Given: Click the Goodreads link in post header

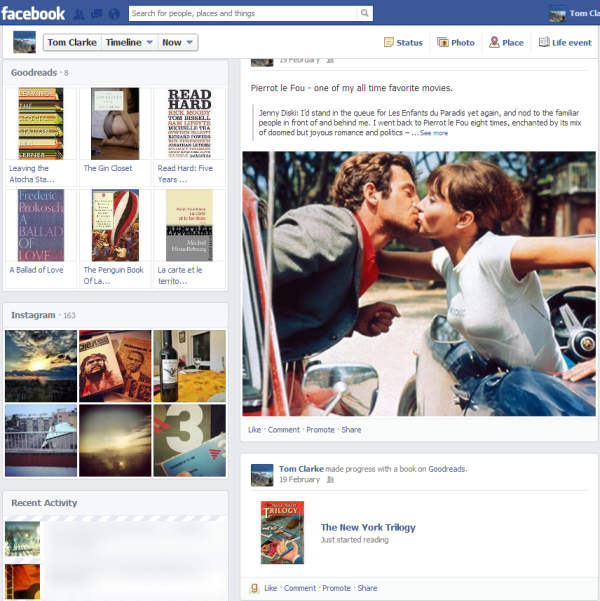Looking at the screenshot, I should (447, 469).
